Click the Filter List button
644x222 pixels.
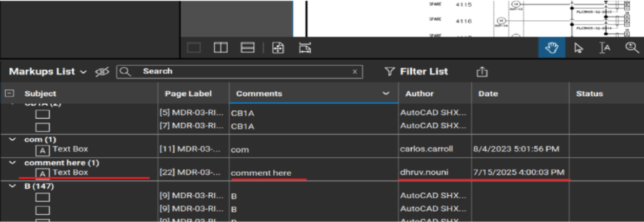(416, 72)
